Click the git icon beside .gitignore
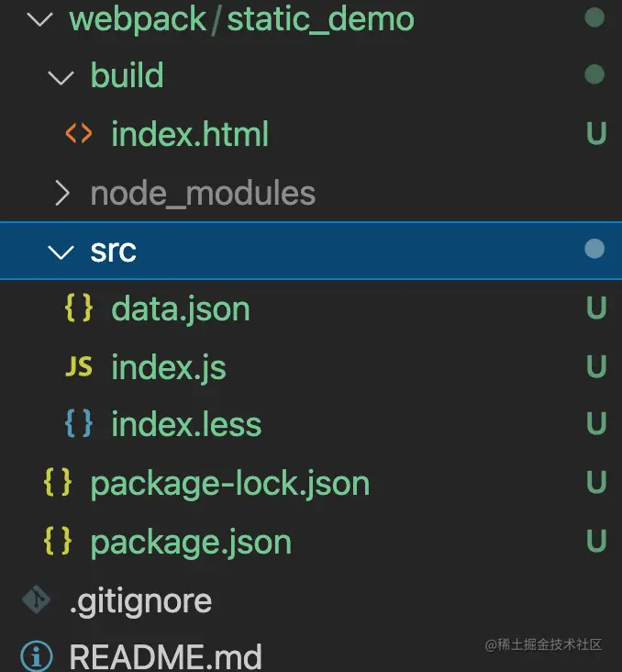This screenshot has height=672, width=622. tap(36, 600)
